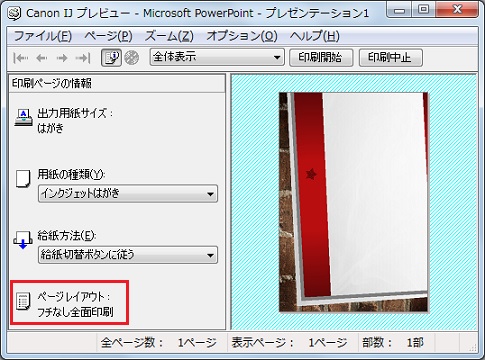485x360 pixels.
Task: Go to previous page arrow
Action: pos(41,58)
